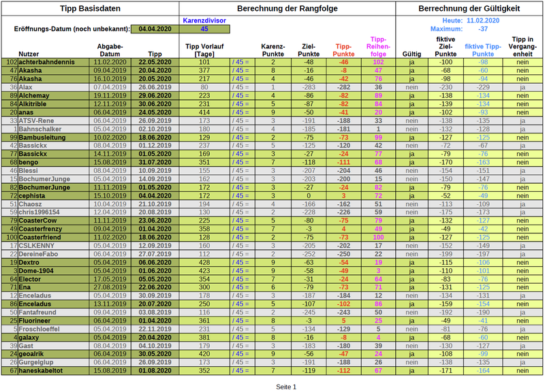Click Tipp-Reihenfolge value 102 in first row

pos(378,62)
